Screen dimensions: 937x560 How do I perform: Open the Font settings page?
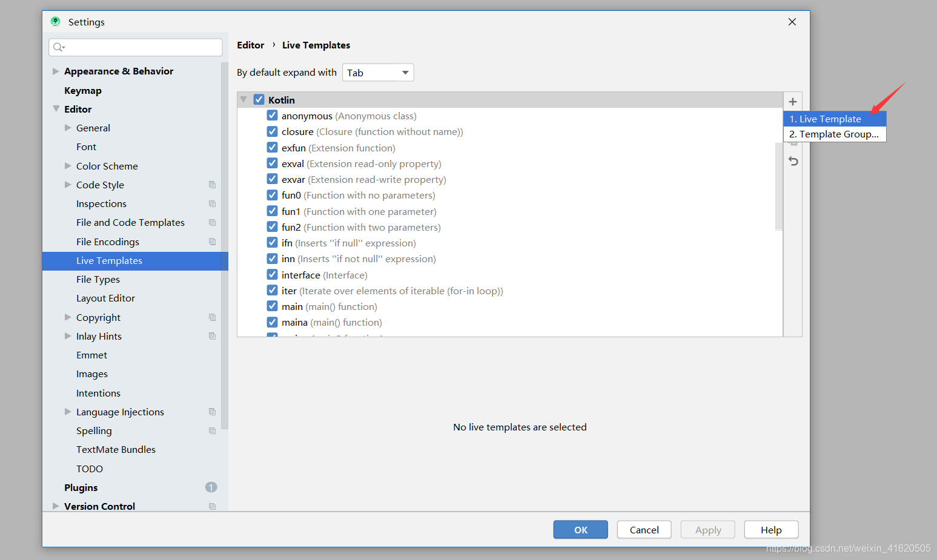tap(86, 147)
